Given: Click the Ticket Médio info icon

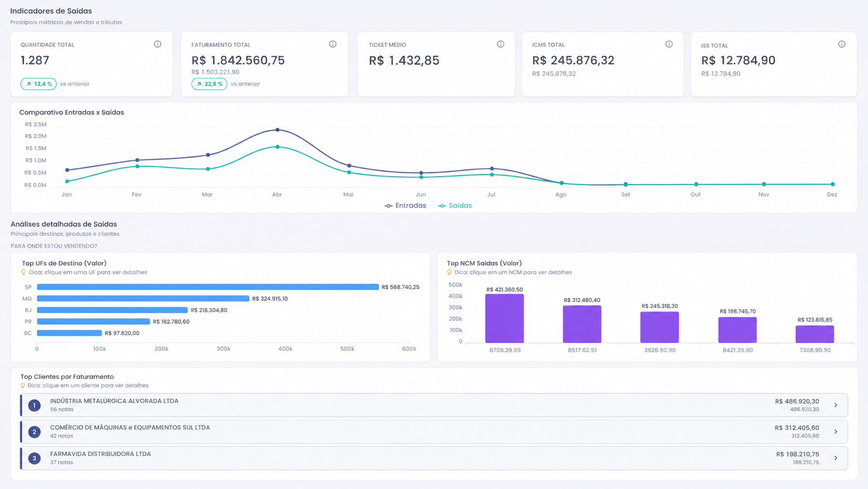Looking at the screenshot, I should 500,44.
